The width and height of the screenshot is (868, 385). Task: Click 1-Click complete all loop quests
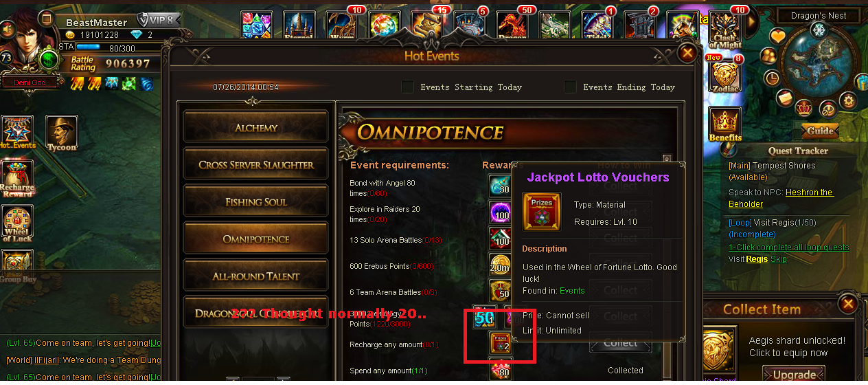coord(788,247)
